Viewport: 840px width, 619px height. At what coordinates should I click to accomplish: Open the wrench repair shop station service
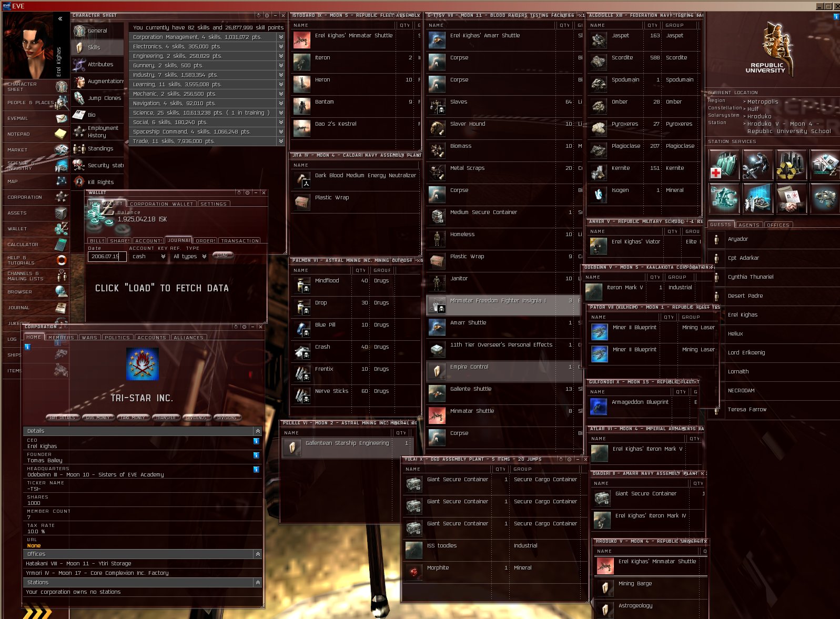[757, 165]
